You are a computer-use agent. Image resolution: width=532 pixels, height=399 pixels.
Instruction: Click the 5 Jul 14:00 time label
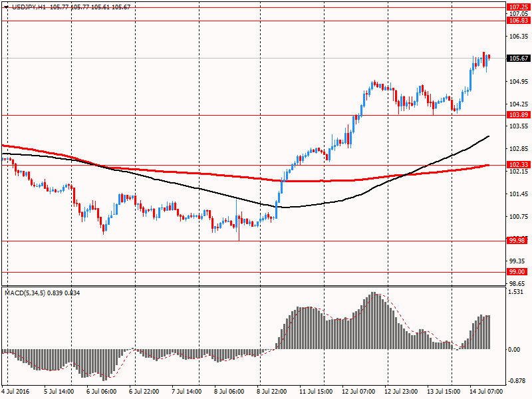click(x=59, y=391)
